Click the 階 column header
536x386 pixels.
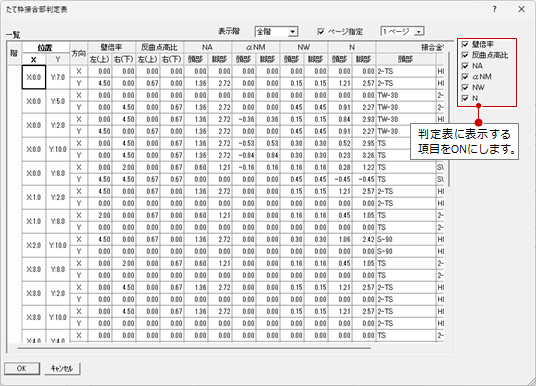(14, 53)
